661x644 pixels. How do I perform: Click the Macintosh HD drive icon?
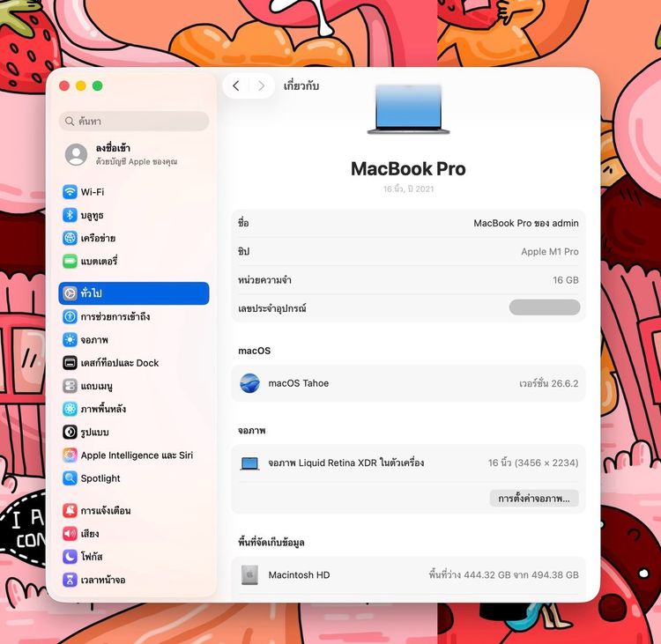click(x=249, y=575)
